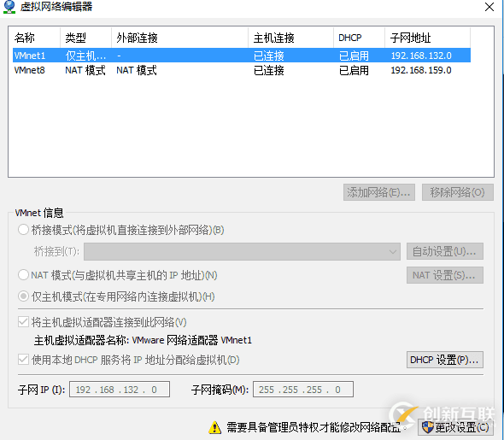Click the Virtual Network Editor title bar icon
Screen dimensions: 504x440
click(9, 7)
